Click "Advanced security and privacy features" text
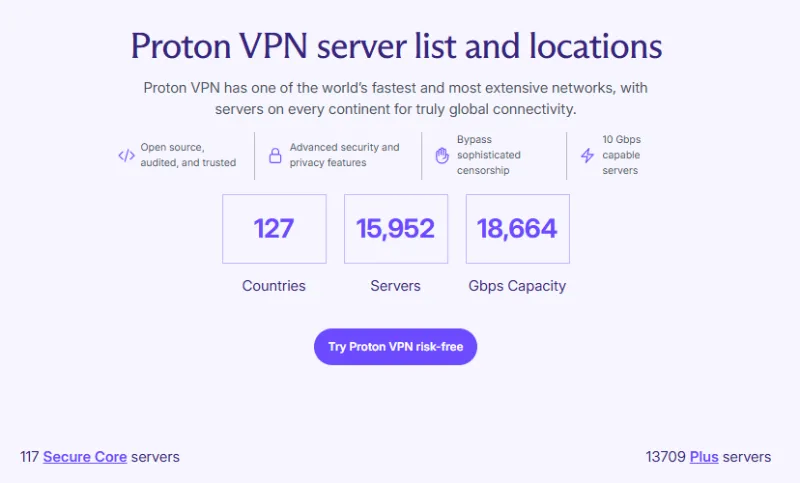800x483 pixels. [344, 155]
